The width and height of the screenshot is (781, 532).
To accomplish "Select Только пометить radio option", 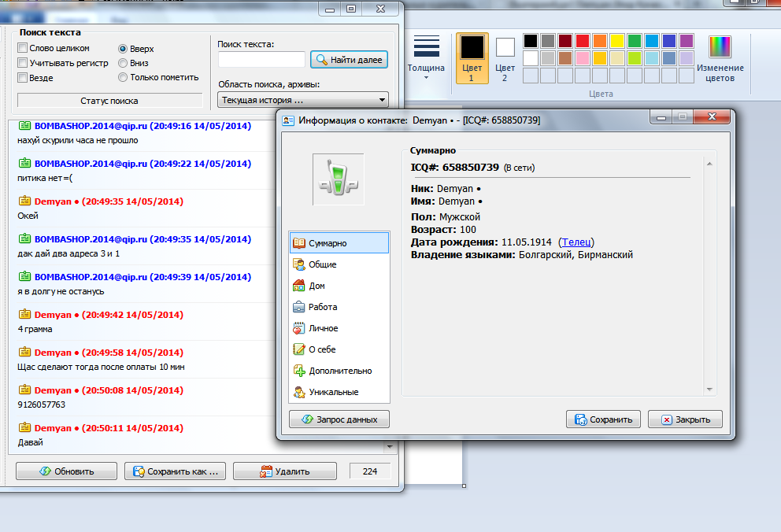I will point(123,77).
